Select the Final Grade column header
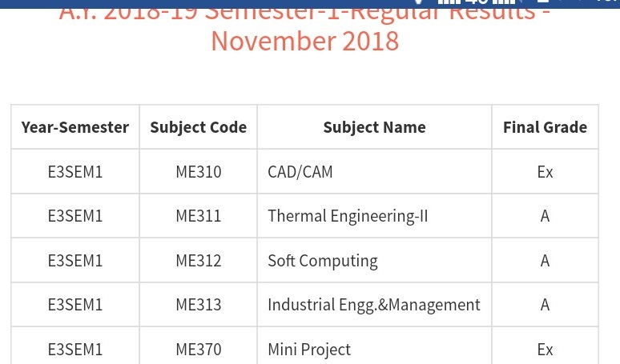Viewport: 620px width, 364px height. pos(545,127)
